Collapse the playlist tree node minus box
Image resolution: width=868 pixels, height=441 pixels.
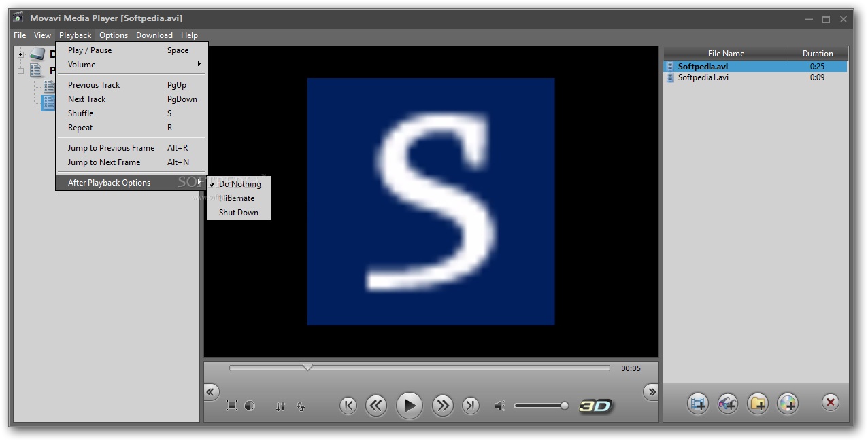(x=21, y=70)
